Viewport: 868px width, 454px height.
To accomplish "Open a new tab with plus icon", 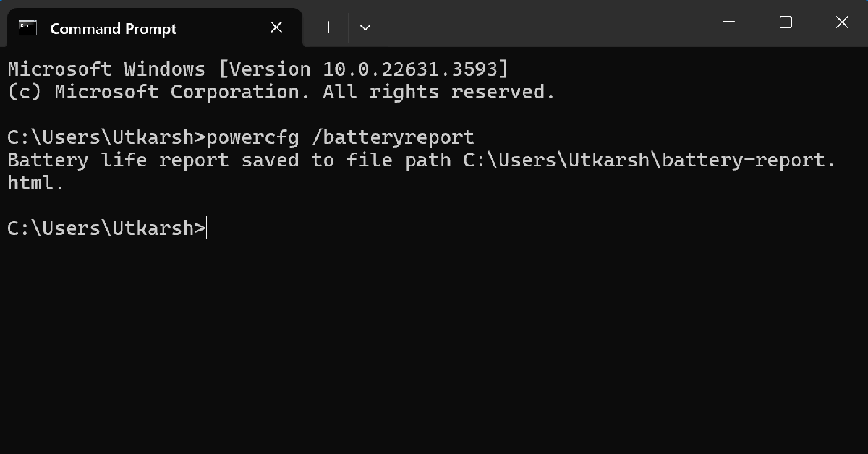I will tap(328, 27).
